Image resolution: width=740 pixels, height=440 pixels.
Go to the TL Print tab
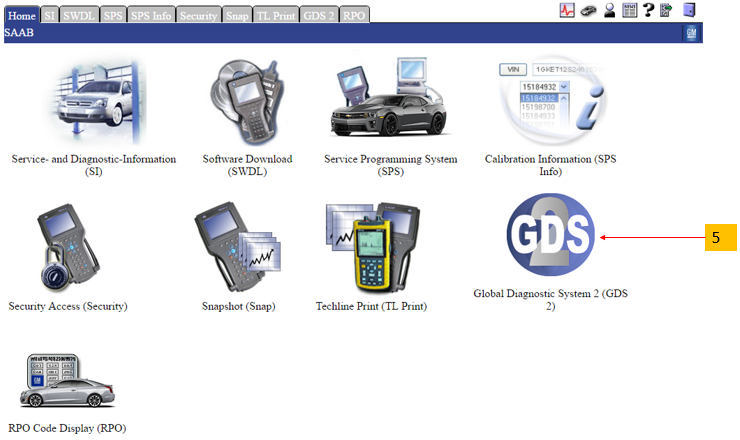click(x=276, y=16)
